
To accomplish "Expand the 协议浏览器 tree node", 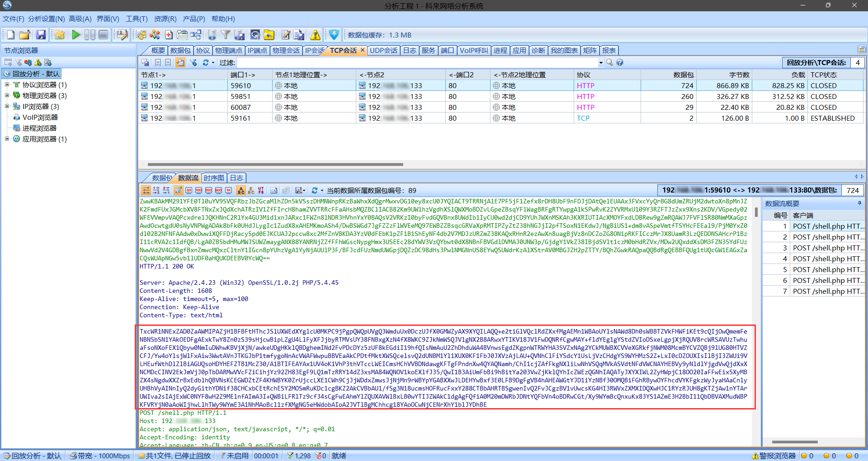I will pyautogui.click(x=7, y=85).
